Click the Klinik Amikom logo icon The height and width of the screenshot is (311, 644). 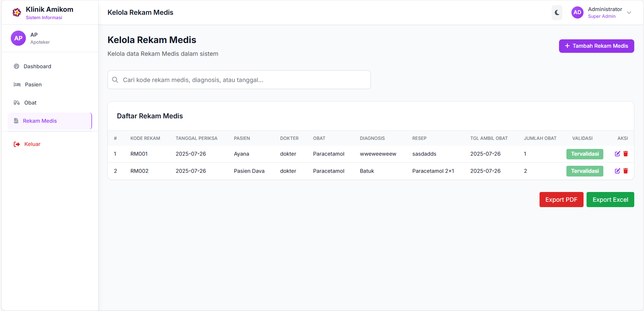pos(16,13)
